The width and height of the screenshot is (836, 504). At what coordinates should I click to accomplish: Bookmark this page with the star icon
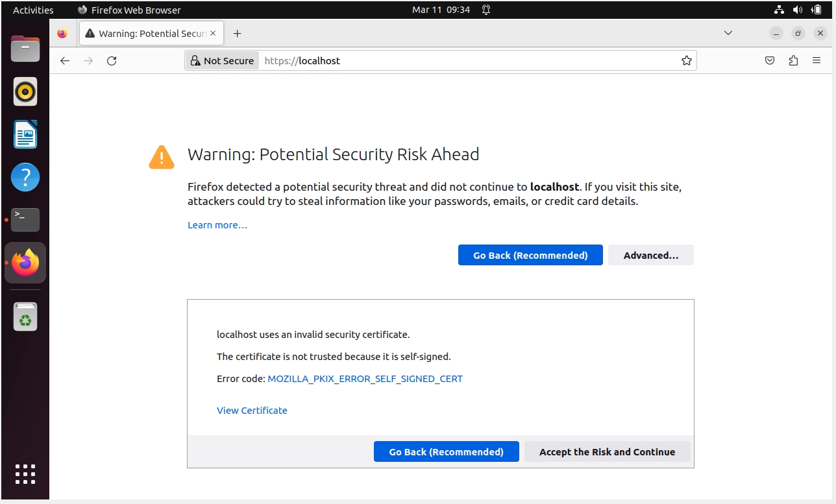[x=686, y=61]
